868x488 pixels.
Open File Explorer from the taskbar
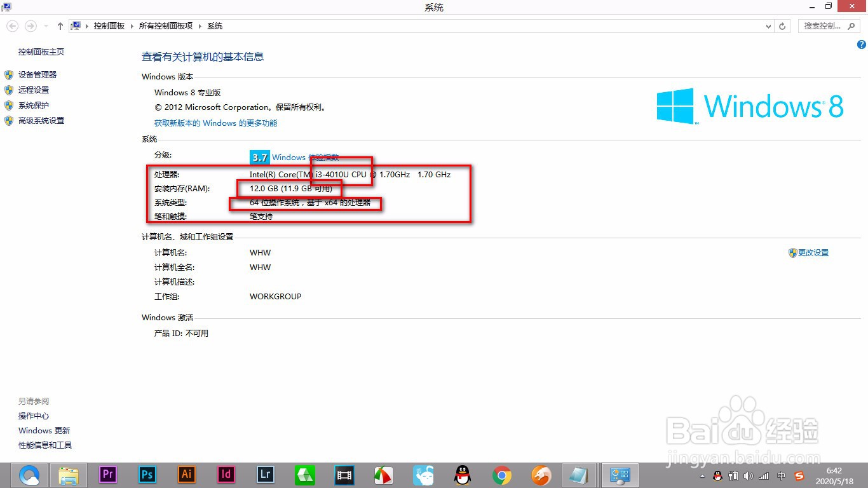[69, 475]
